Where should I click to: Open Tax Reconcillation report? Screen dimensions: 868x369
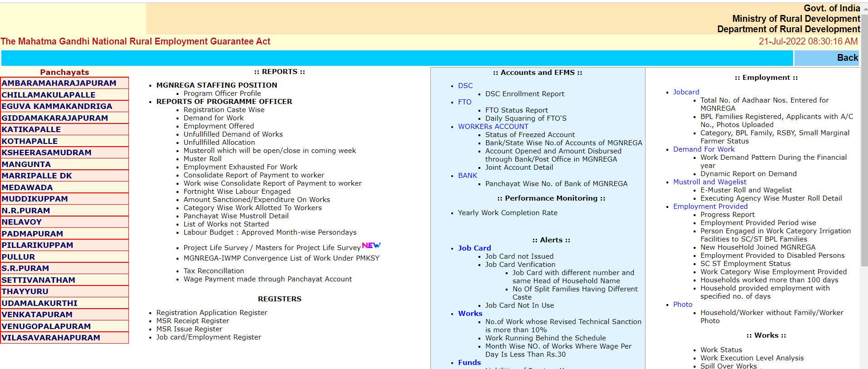pyautogui.click(x=214, y=271)
